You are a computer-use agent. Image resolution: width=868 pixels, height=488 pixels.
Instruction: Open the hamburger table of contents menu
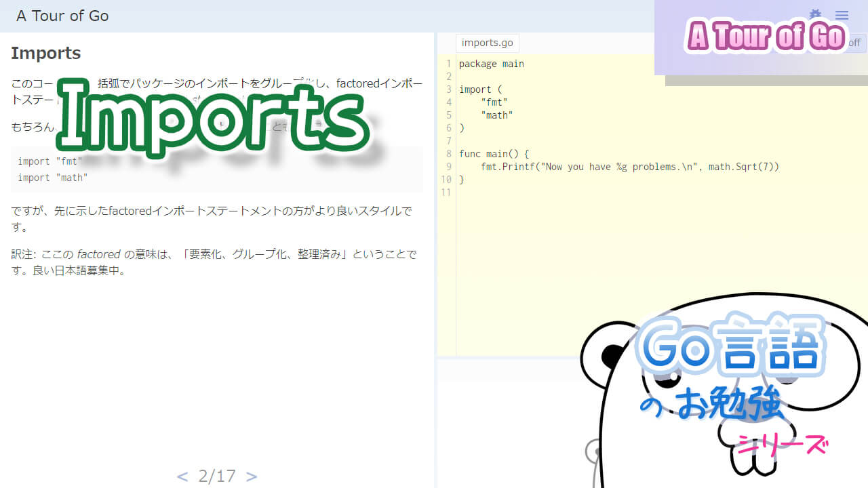coord(842,16)
